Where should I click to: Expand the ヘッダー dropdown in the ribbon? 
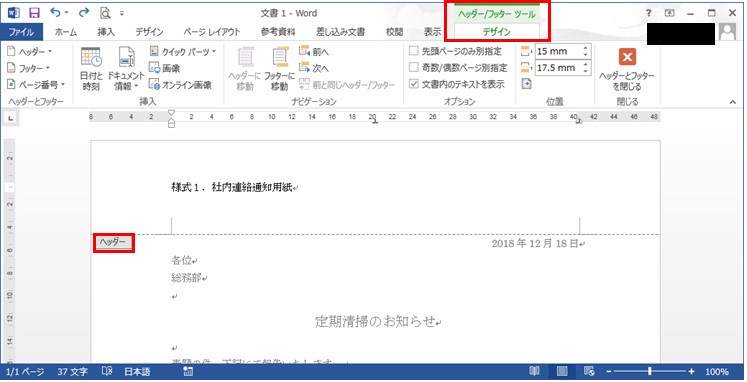point(30,51)
